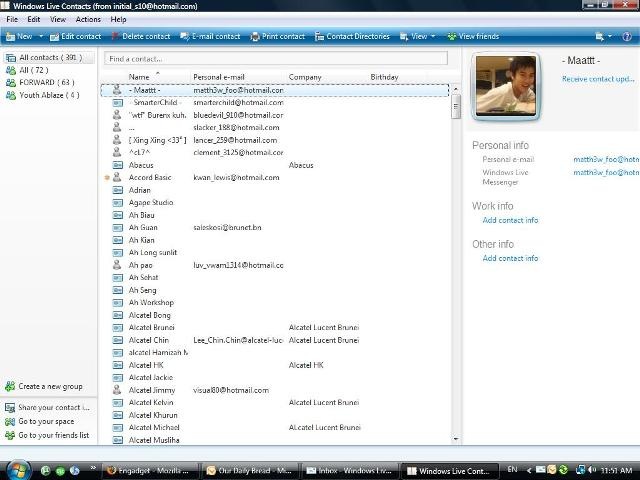Click the person icon for ^cL7^
640x480 pixels.
tap(117, 152)
